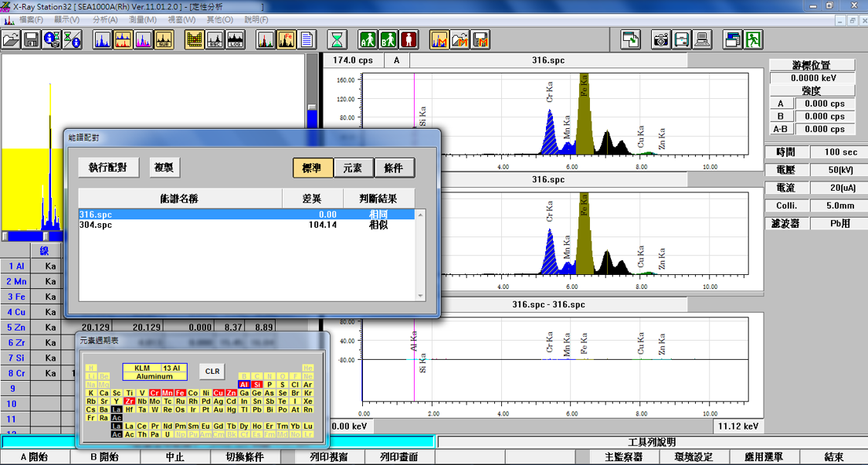The width and height of the screenshot is (868, 465).
Task: Click the CLR button in periodic table
Action: 212,372
